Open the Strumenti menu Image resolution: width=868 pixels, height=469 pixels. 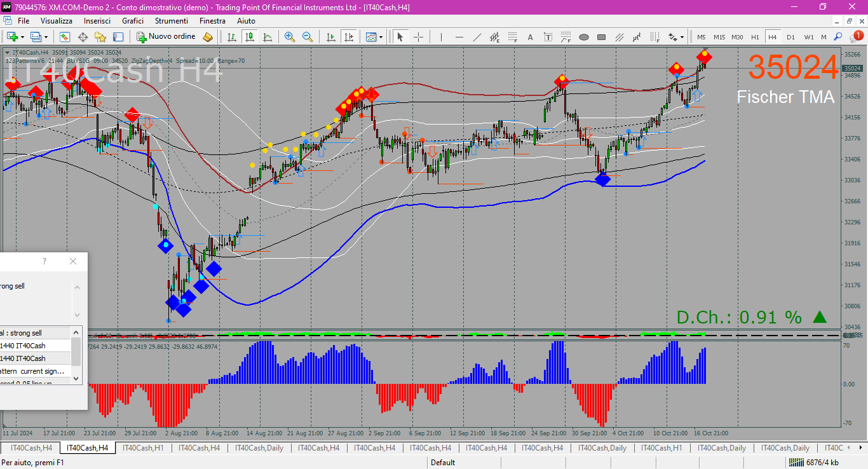pos(171,21)
